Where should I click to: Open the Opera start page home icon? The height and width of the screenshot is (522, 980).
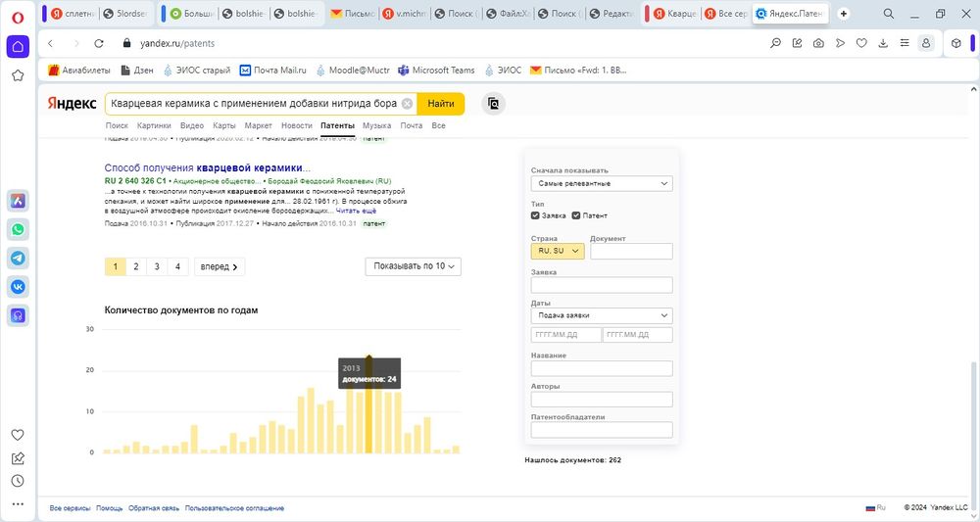tap(18, 47)
